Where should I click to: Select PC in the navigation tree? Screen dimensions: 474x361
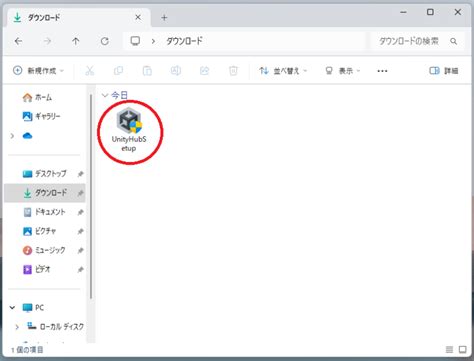[33, 307]
